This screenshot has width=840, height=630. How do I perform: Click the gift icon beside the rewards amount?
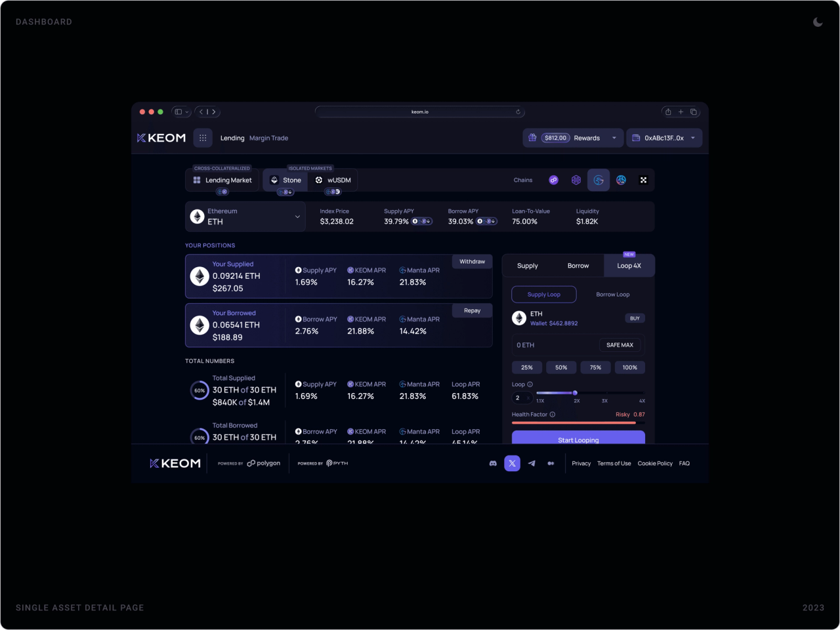pyautogui.click(x=532, y=138)
